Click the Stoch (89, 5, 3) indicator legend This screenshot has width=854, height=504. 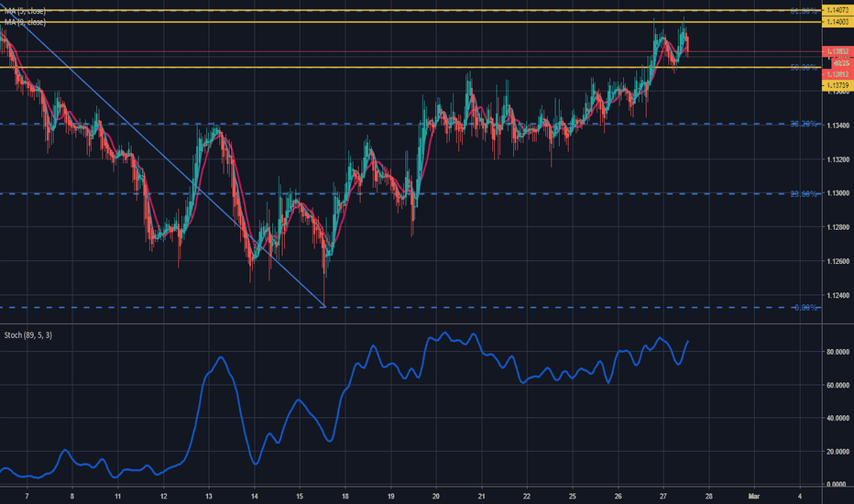[x=28, y=335]
